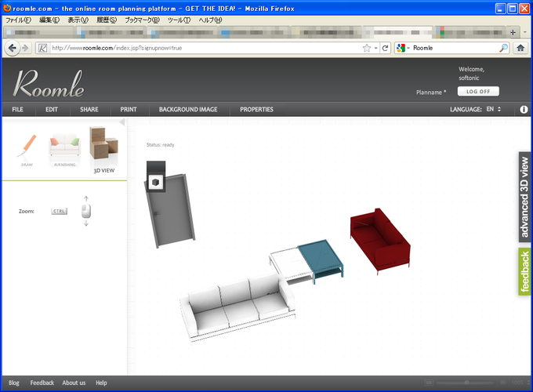Click the search magnifier icon

tap(503, 48)
